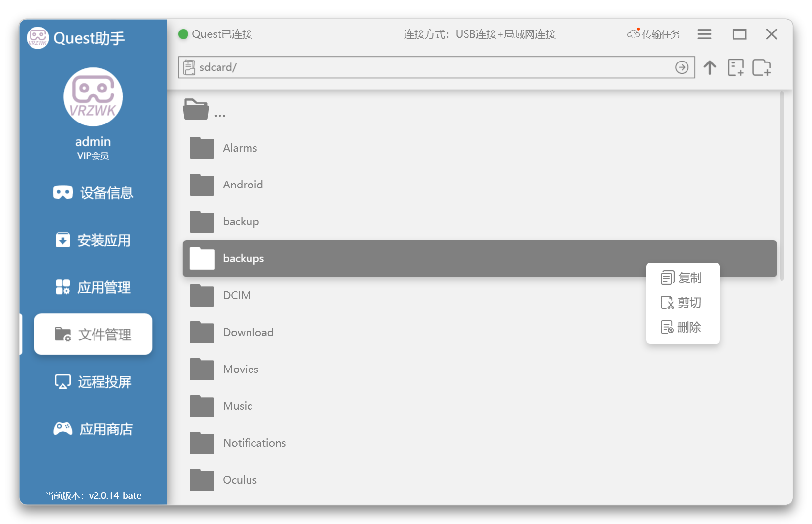Go up one directory level
This screenshot has width=812, height=524.
pos(709,67)
